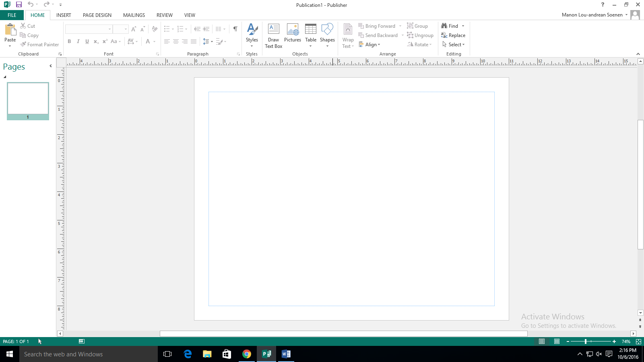Open the PAGE DESIGN tab
This screenshot has width=644, height=362.
point(97,15)
